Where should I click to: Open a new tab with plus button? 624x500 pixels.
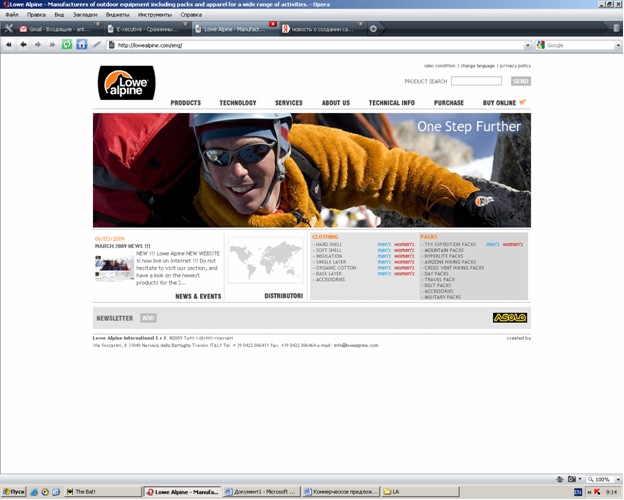click(373, 29)
